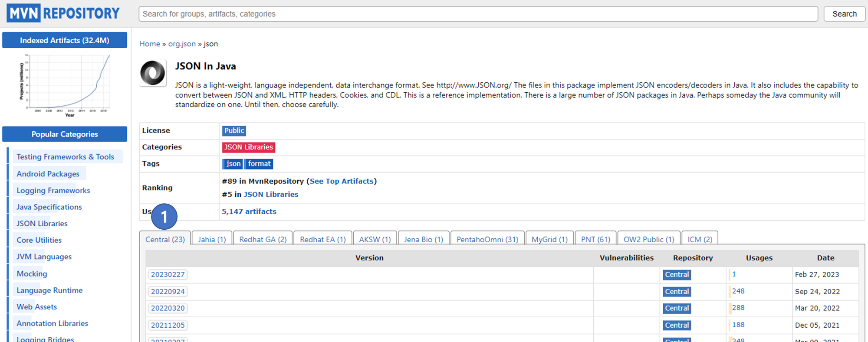This screenshot has height=342, width=868.
Task: Click the MVN Repository logo
Action: [63, 13]
